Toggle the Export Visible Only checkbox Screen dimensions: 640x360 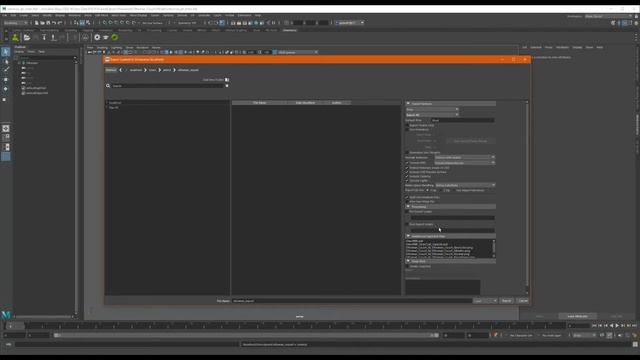[x=407, y=125]
